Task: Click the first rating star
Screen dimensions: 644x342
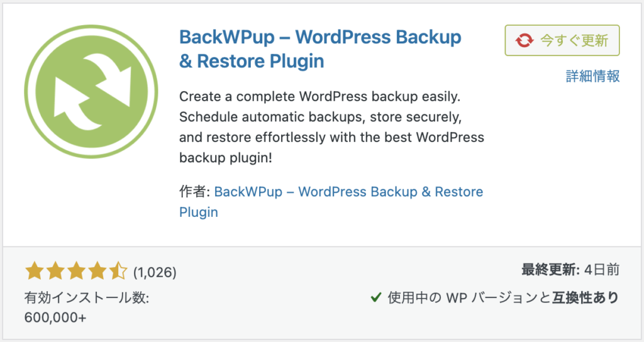Action: pos(34,272)
